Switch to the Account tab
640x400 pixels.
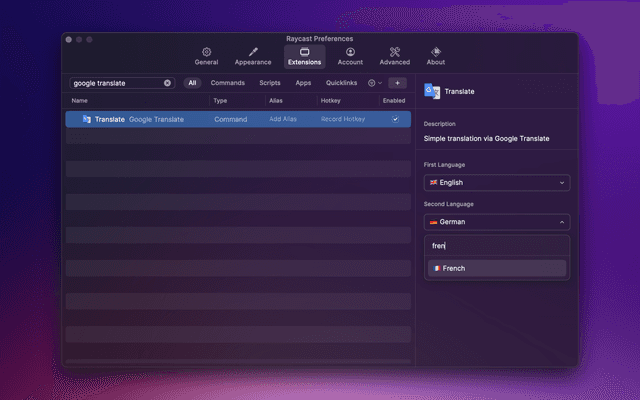(350, 55)
